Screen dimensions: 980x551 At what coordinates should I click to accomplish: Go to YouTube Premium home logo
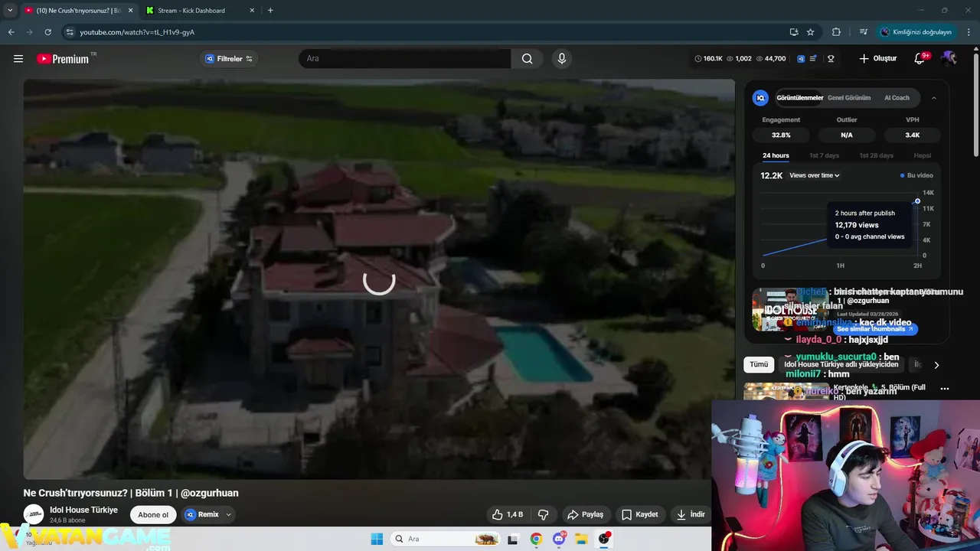click(x=63, y=59)
